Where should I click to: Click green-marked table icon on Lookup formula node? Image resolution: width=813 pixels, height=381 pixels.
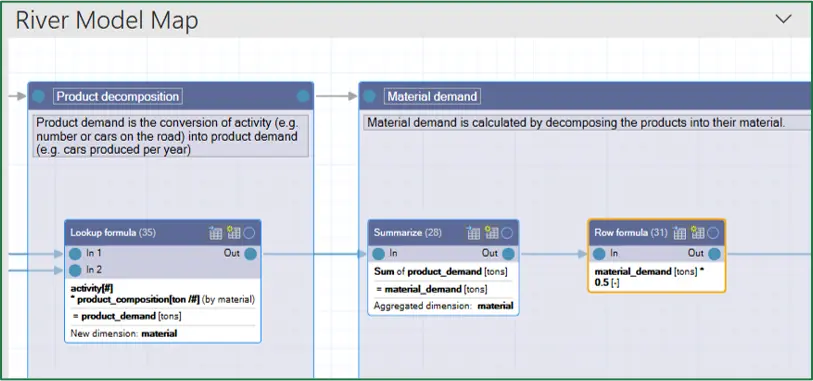click(233, 233)
